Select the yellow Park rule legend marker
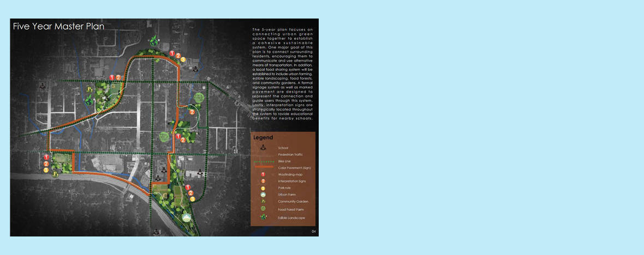This screenshot has width=644, height=255. coord(263,188)
